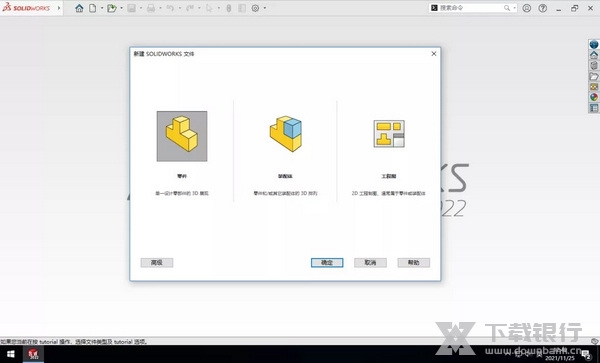The height and width of the screenshot is (363, 600).
Task: Click the Home welcome icon in toolbar
Action: point(79,8)
